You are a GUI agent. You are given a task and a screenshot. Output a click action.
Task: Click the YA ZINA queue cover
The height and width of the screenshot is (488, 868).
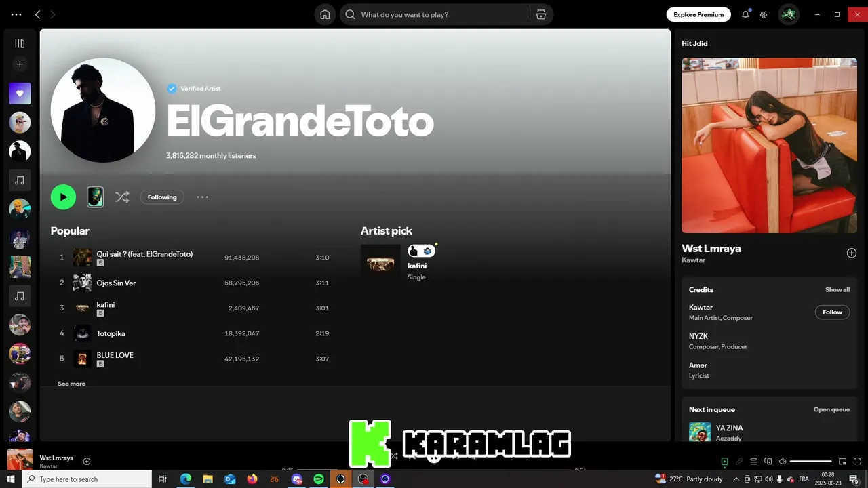click(x=700, y=432)
